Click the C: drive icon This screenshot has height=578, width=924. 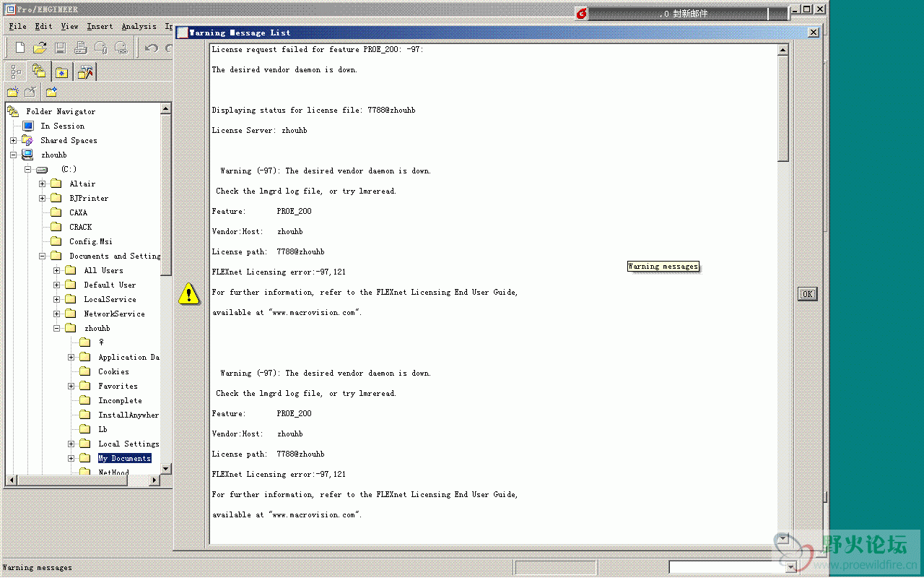coord(42,169)
